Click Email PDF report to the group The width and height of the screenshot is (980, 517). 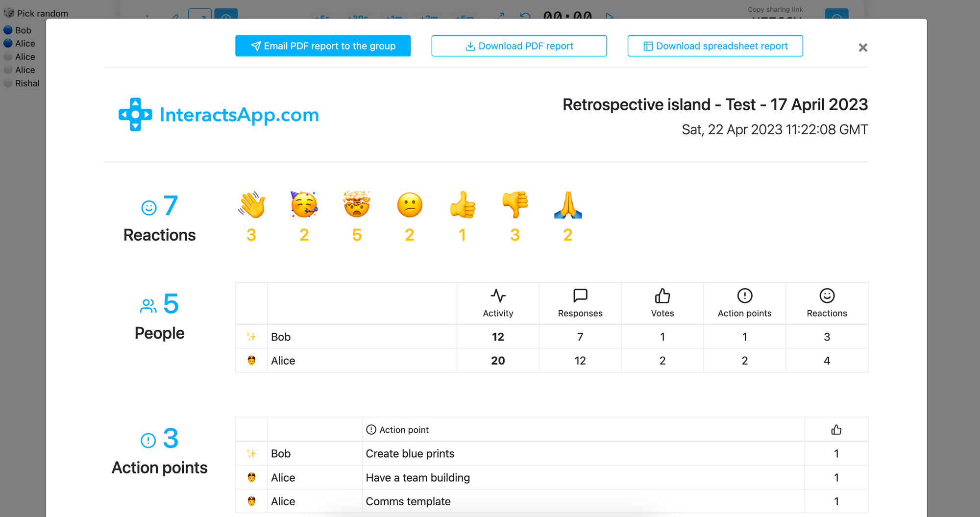(323, 46)
